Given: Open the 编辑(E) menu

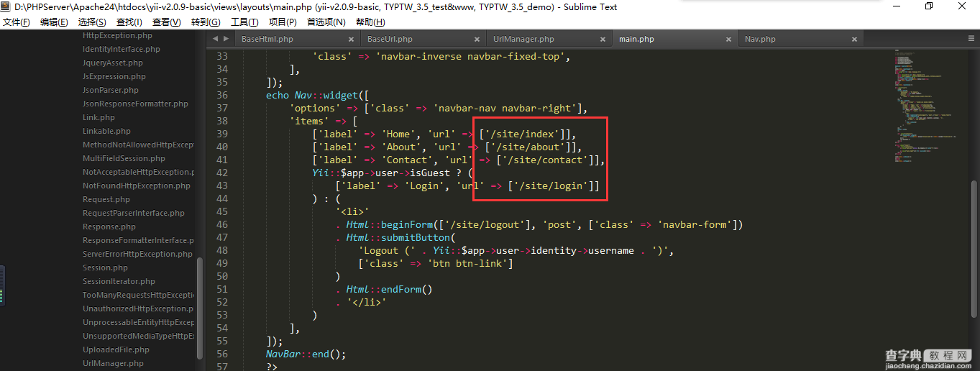Looking at the screenshot, I should [x=54, y=22].
